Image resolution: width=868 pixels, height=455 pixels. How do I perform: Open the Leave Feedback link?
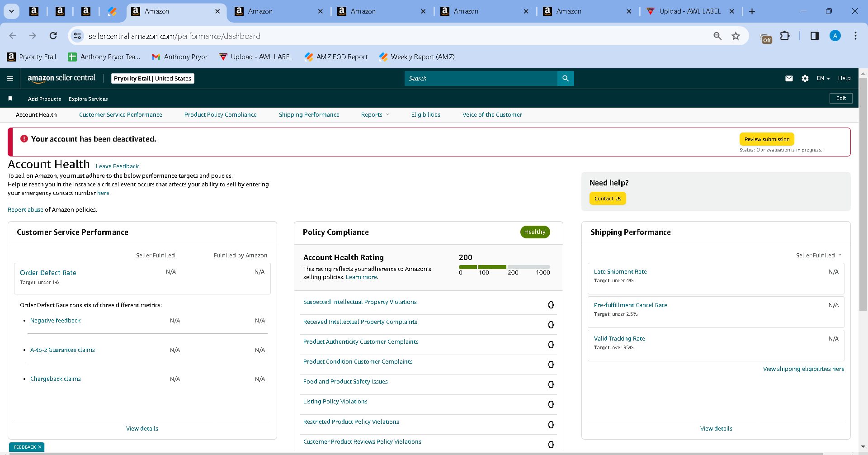tap(117, 166)
